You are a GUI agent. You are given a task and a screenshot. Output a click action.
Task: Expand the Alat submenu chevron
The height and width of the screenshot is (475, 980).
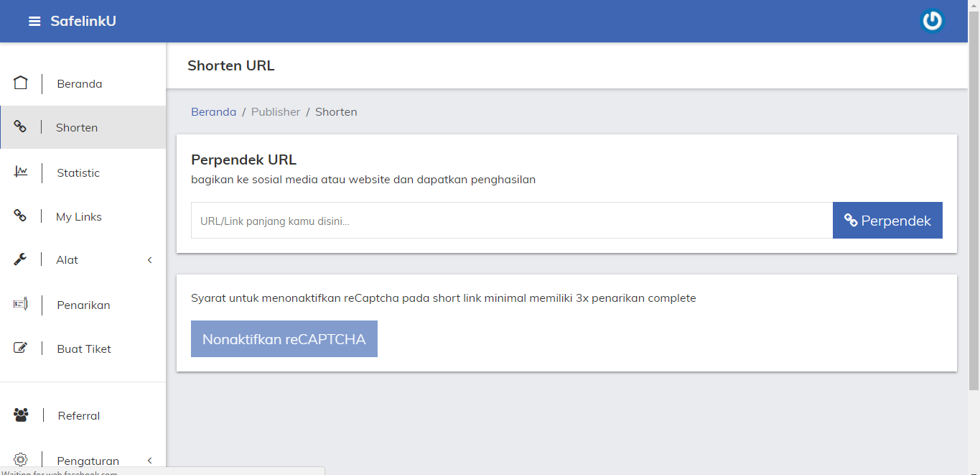tap(149, 260)
